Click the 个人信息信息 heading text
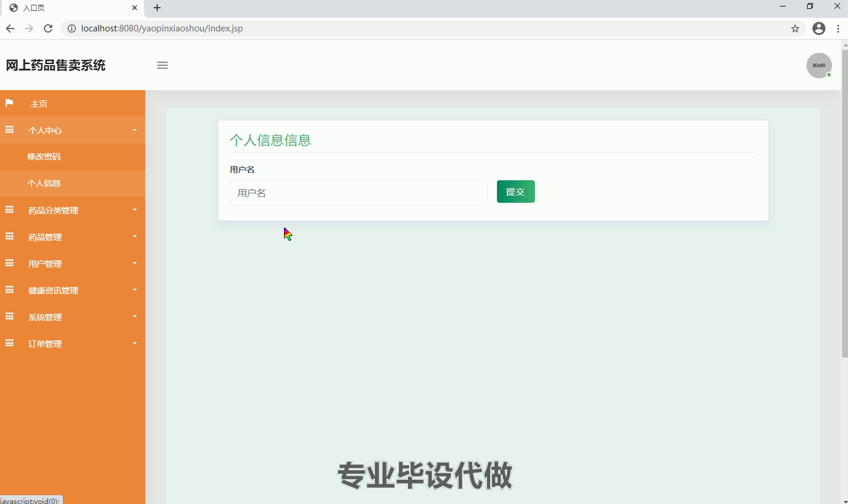Image resolution: width=848 pixels, height=504 pixels. [270, 140]
